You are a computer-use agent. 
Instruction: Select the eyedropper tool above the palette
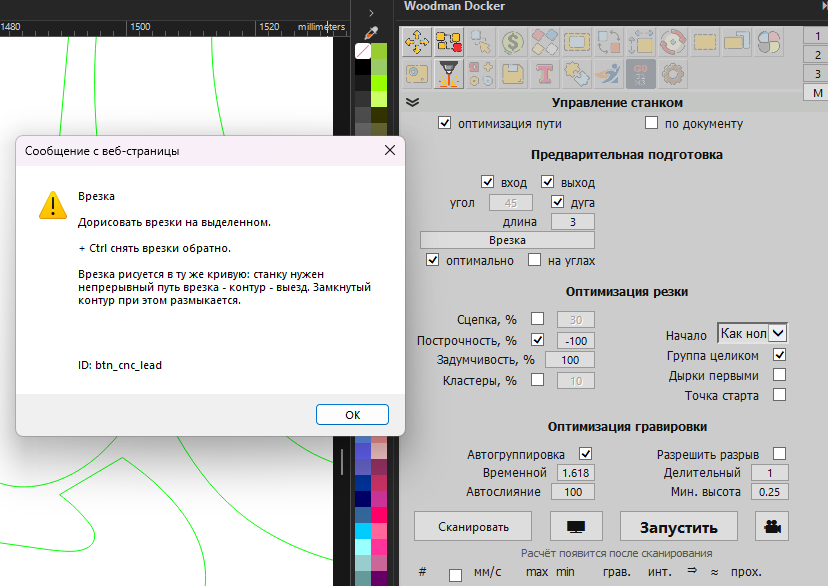371,33
